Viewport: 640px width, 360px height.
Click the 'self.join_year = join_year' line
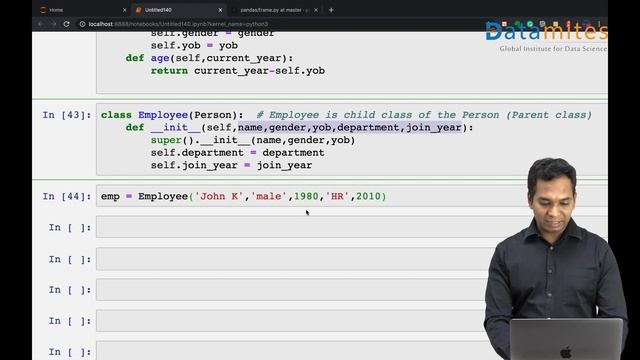click(231, 165)
